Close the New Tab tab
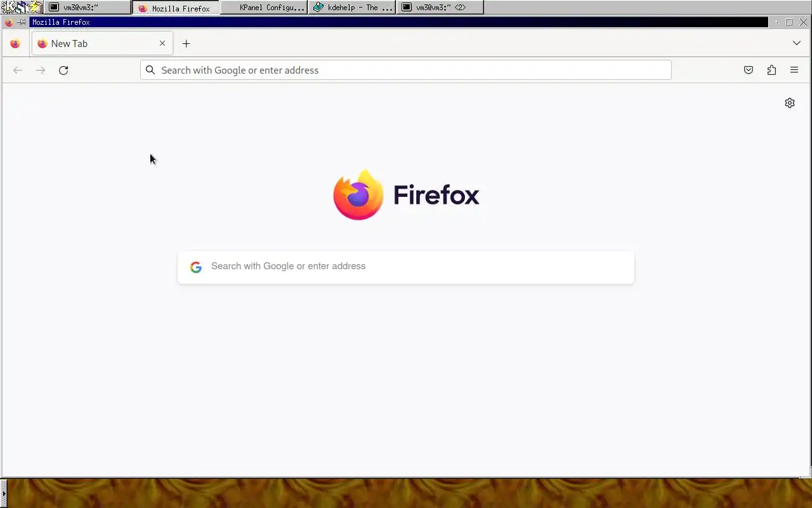This screenshot has width=812, height=508. (162, 43)
